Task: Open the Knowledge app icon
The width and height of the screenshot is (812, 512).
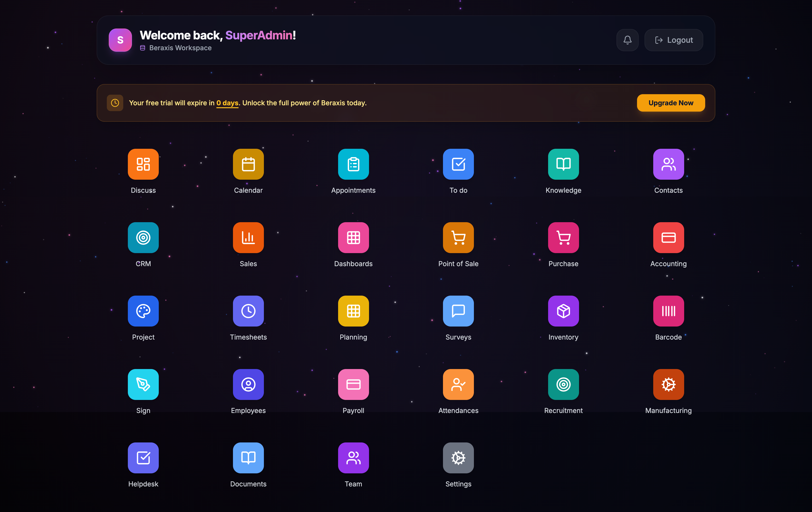Action: [x=564, y=164]
